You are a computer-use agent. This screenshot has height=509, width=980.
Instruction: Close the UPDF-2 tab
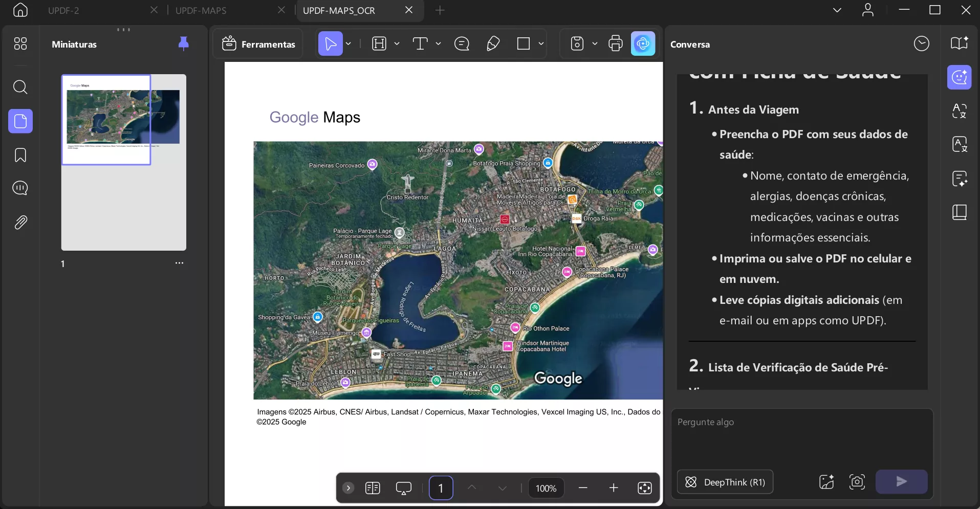pos(154,10)
